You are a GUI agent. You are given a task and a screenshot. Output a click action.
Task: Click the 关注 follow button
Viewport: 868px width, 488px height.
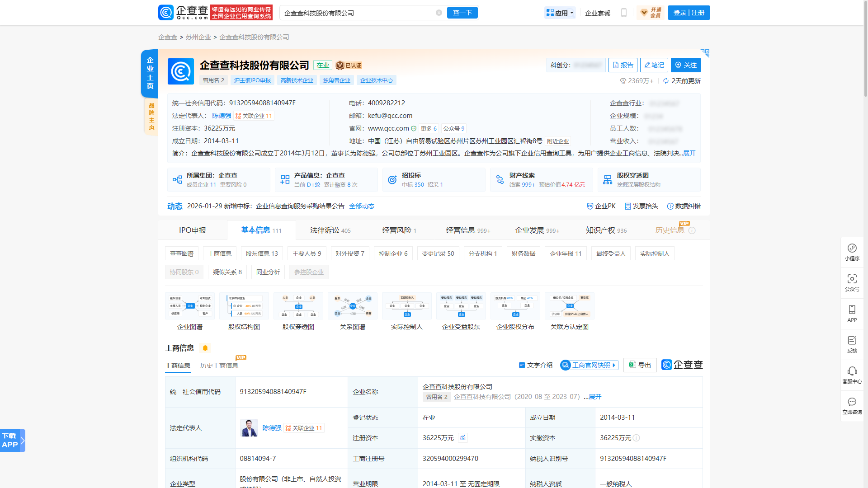(x=685, y=65)
